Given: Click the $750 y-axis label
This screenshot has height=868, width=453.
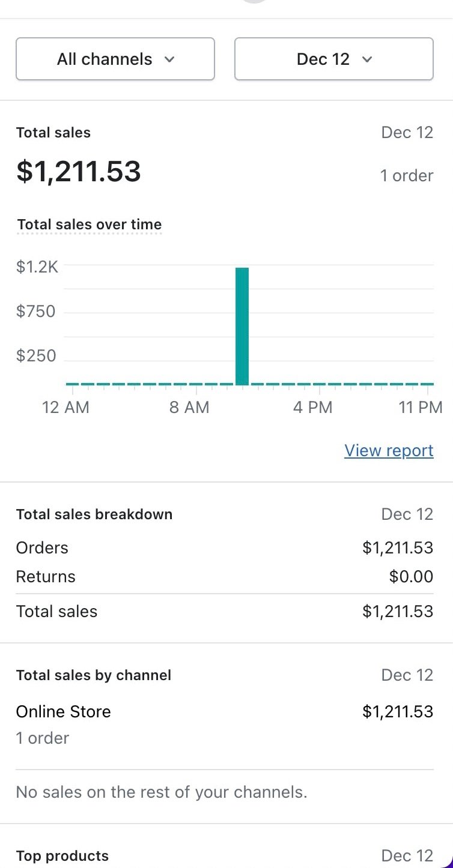Looking at the screenshot, I should [x=36, y=312].
